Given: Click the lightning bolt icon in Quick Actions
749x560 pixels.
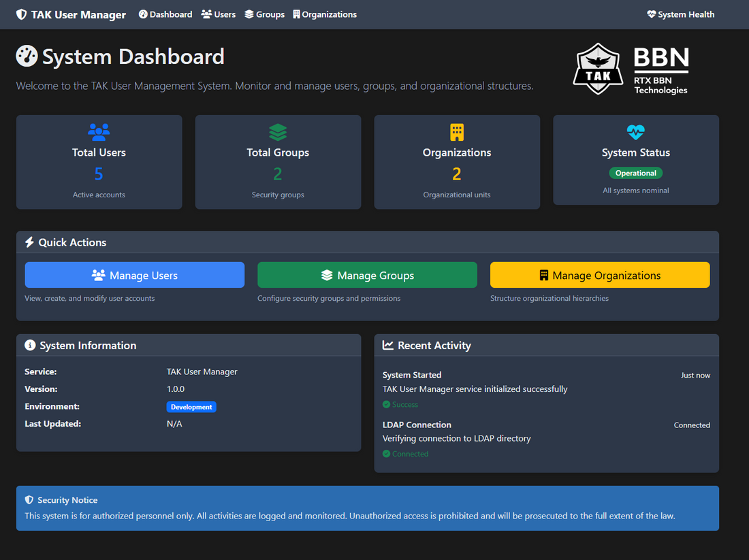Looking at the screenshot, I should (28, 242).
